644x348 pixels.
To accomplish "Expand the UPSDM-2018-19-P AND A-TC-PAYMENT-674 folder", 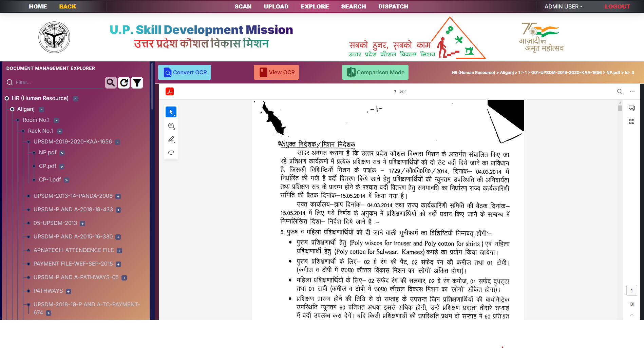I will click(x=49, y=313).
